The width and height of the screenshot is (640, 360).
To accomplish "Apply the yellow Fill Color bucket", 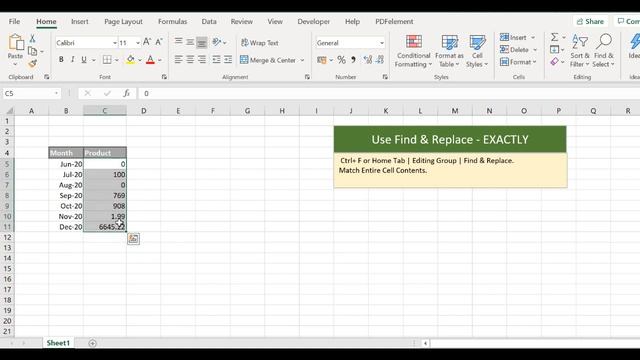I will point(131,60).
